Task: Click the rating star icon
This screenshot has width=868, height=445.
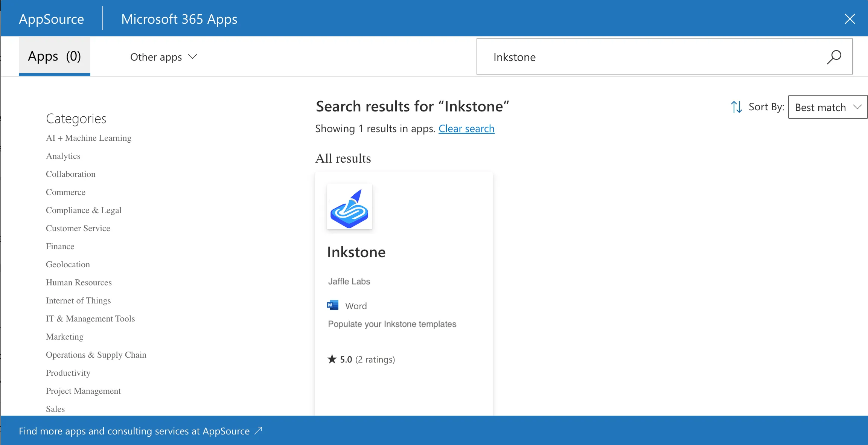Action: click(332, 359)
